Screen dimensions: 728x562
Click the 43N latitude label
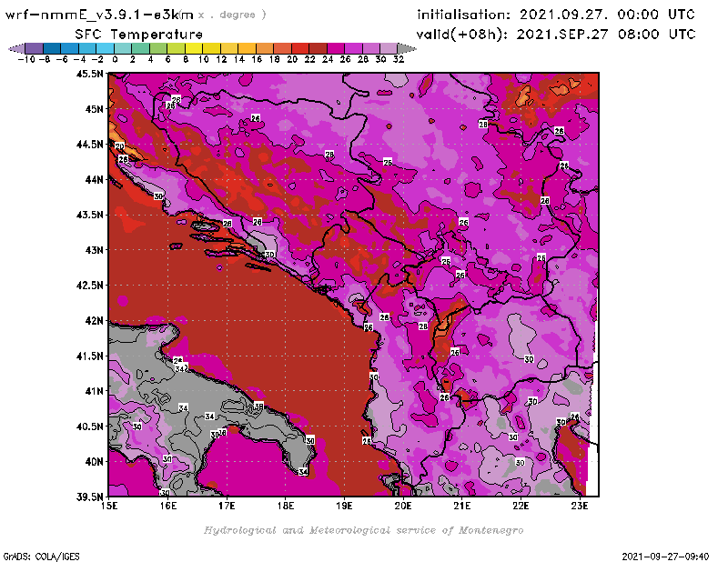pyautogui.click(x=95, y=250)
